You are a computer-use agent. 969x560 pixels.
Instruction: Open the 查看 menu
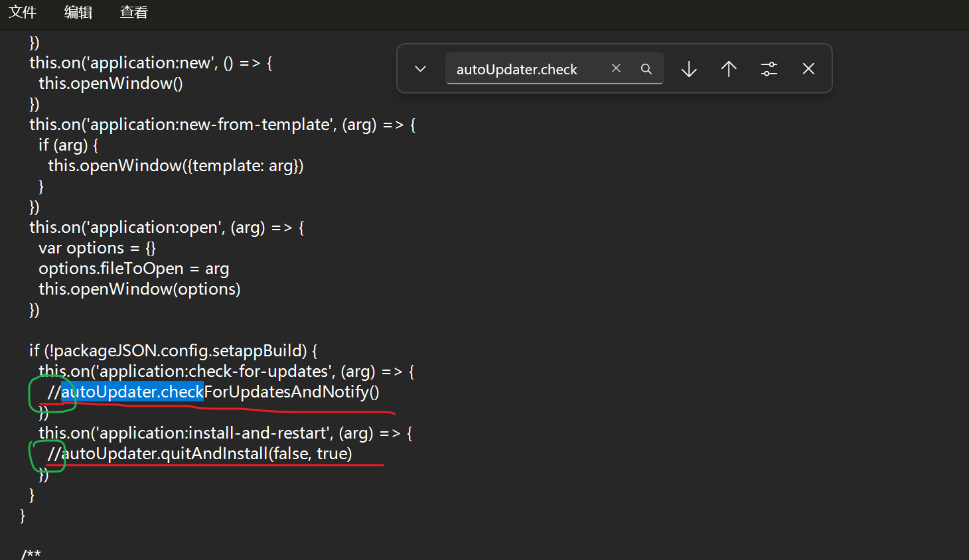tap(134, 12)
